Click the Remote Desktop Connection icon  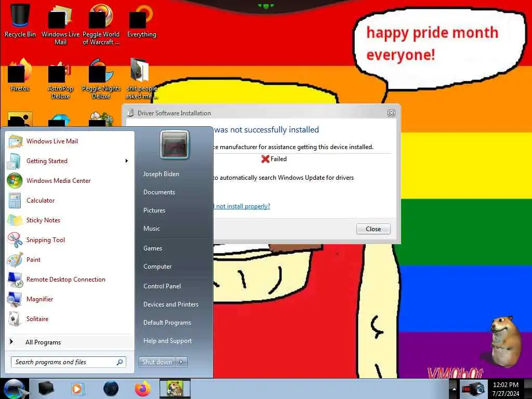15,279
